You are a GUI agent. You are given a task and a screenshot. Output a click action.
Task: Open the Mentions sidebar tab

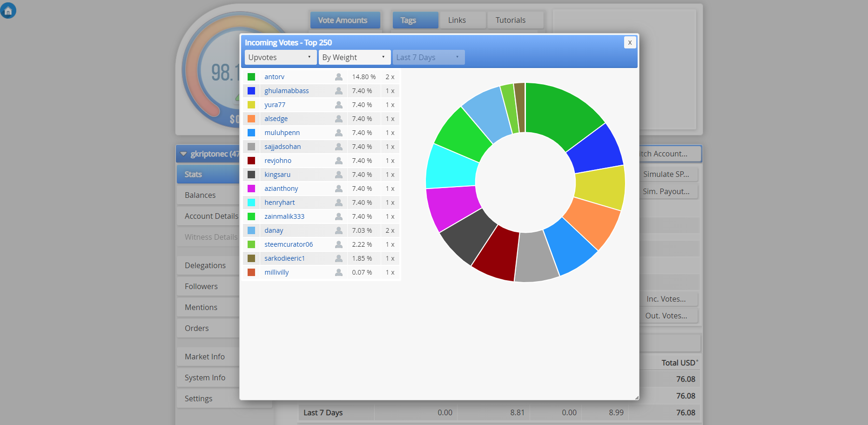click(x=208, y=307)
